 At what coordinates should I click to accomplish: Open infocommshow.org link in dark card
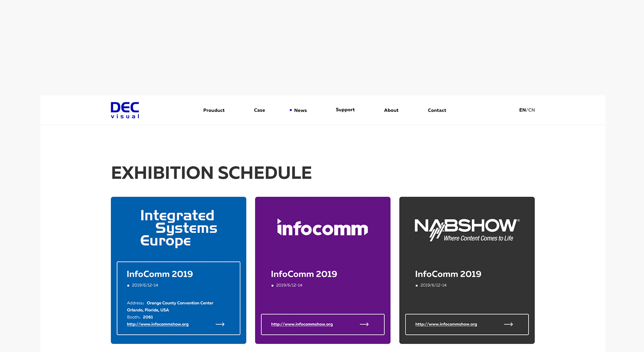(x=446, y=324)
